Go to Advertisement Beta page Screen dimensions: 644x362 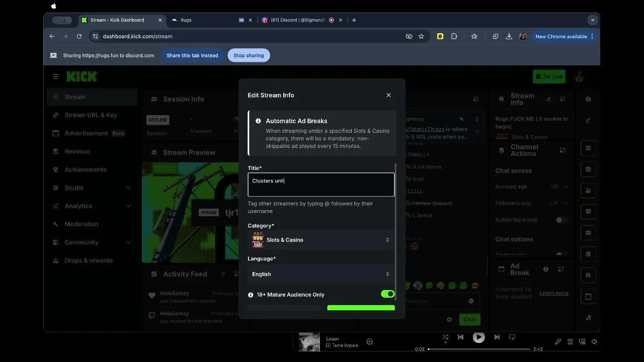pos(92,133)
